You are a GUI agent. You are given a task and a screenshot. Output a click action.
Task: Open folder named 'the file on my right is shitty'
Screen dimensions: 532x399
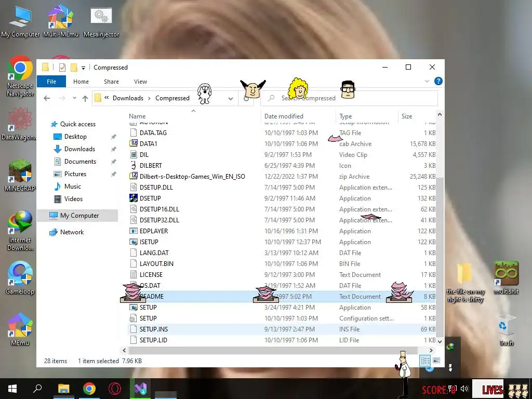coord(465,283)
